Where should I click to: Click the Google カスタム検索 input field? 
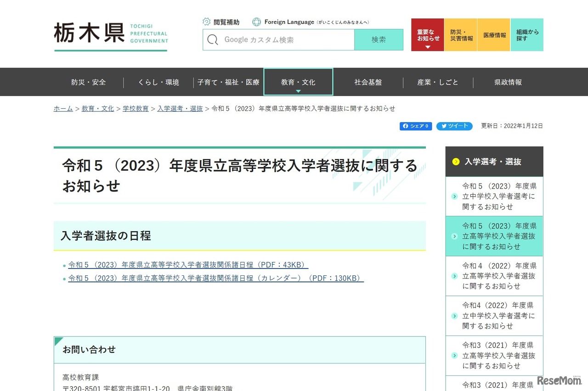(x=285, y=40)
